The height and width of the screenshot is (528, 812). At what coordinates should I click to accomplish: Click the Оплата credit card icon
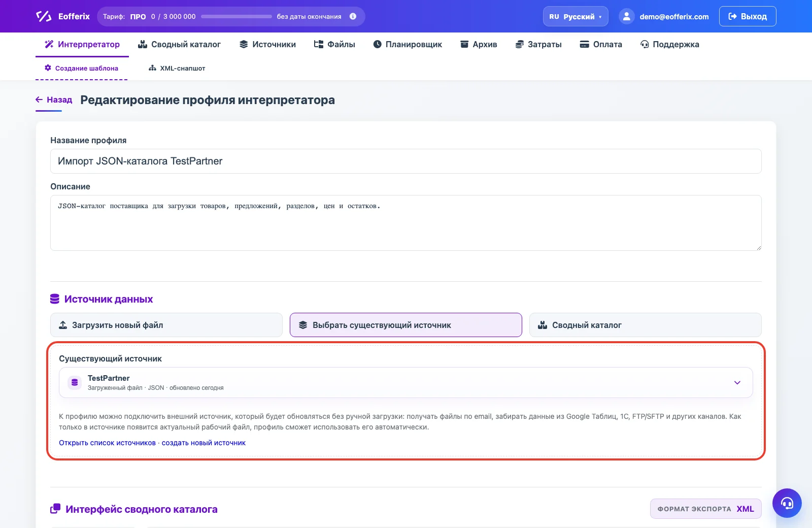click(x=584, y=44)
